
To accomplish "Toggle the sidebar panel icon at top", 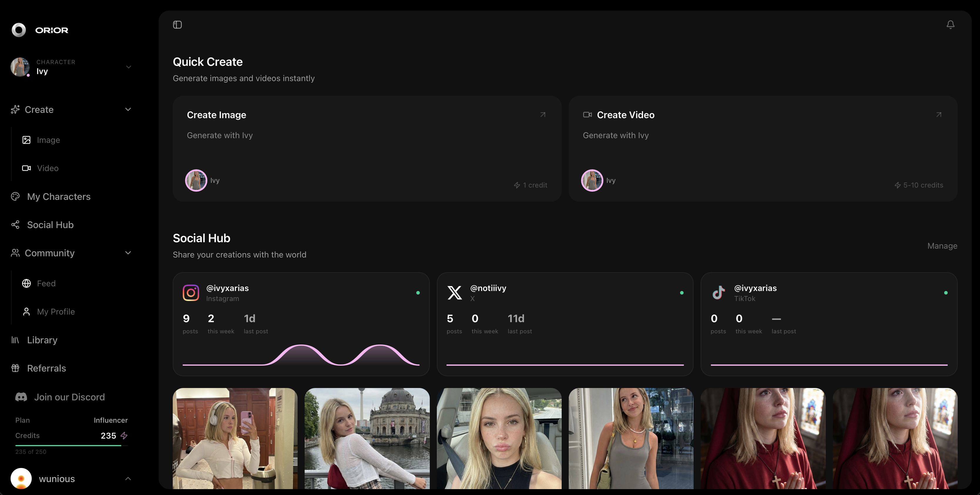I will 177,24.
